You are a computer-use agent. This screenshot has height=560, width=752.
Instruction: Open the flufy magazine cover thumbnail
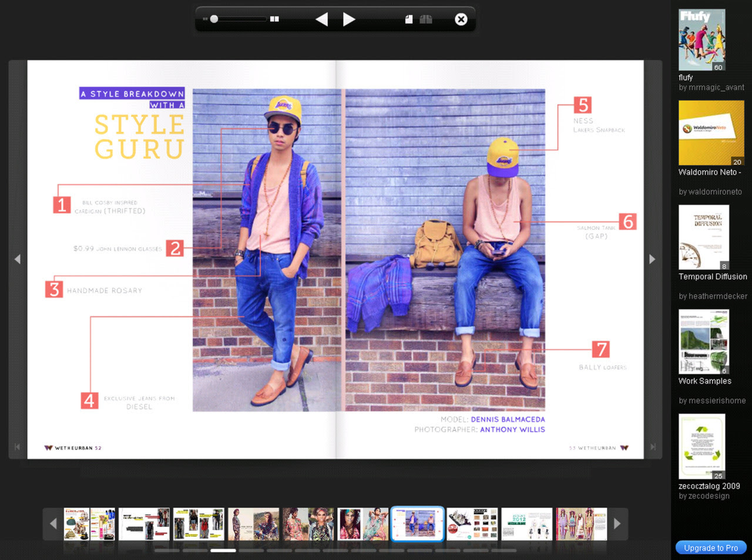(702, 40)
